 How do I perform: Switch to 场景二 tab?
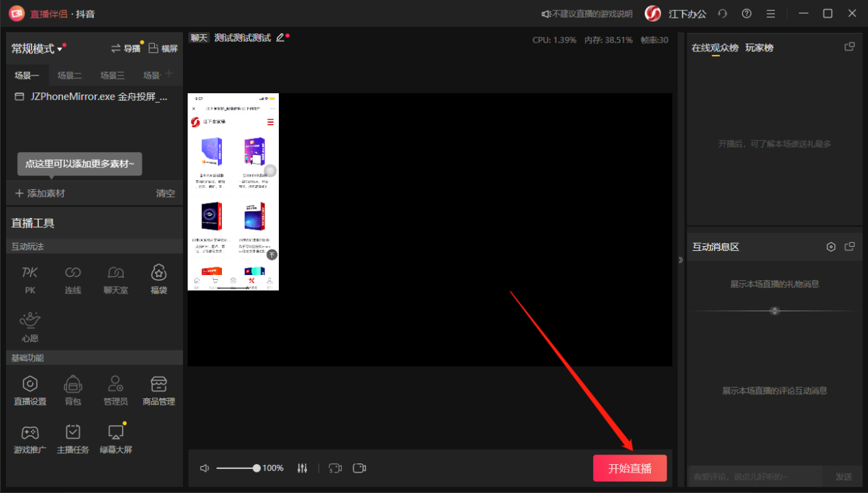70,75
